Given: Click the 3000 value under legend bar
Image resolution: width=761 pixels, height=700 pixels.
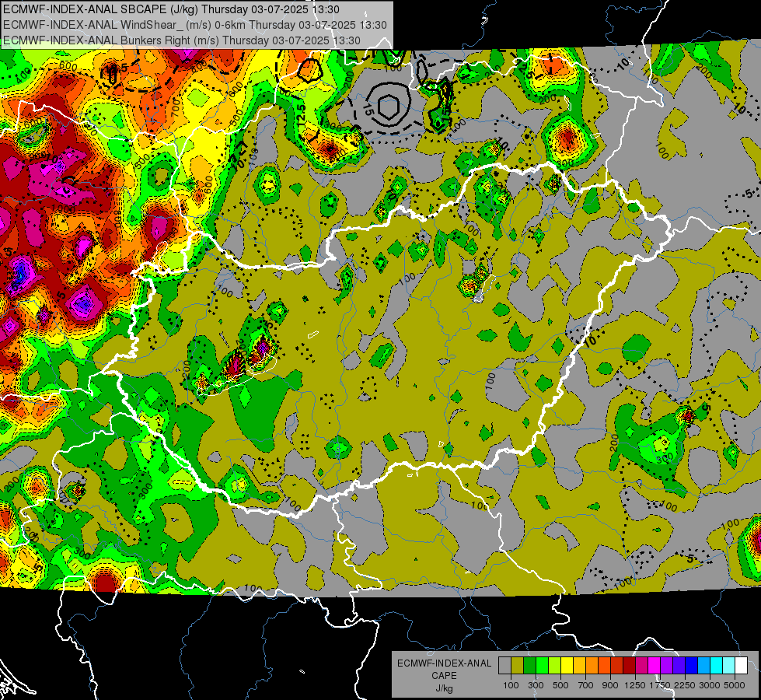Looking at the screenshot, I should [x=710, y=685].
